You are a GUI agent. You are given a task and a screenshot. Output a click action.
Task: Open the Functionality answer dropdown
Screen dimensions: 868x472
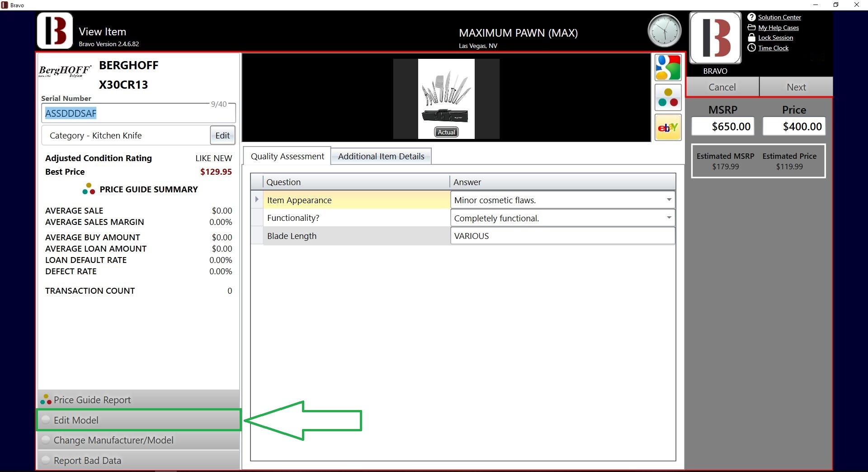tap(669, 218)
